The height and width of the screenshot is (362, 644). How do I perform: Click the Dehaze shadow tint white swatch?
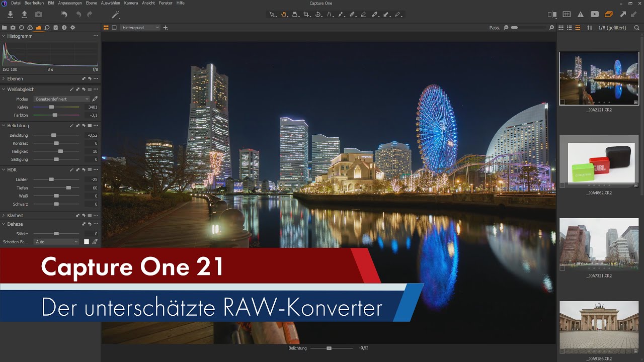pyautogui.click(x=87, y=242)
